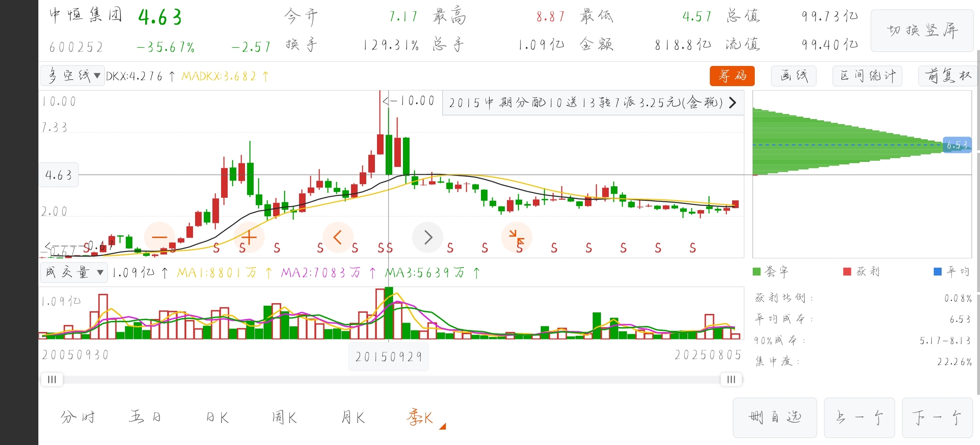Screen dimensions: 980x445
Task: Tap the 获利比例 0.08% value
Action: [958, 298]
